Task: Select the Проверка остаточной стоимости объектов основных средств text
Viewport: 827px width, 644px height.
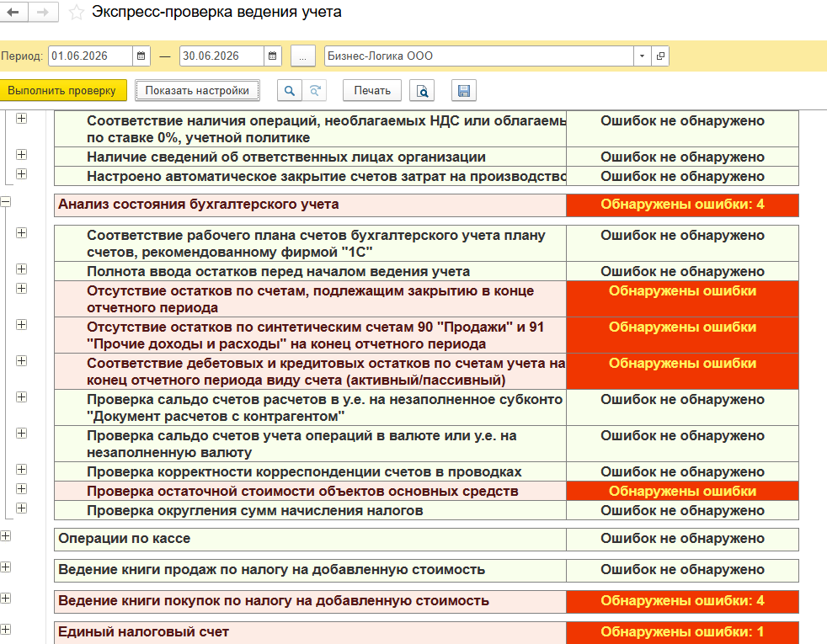Action: 302,491
